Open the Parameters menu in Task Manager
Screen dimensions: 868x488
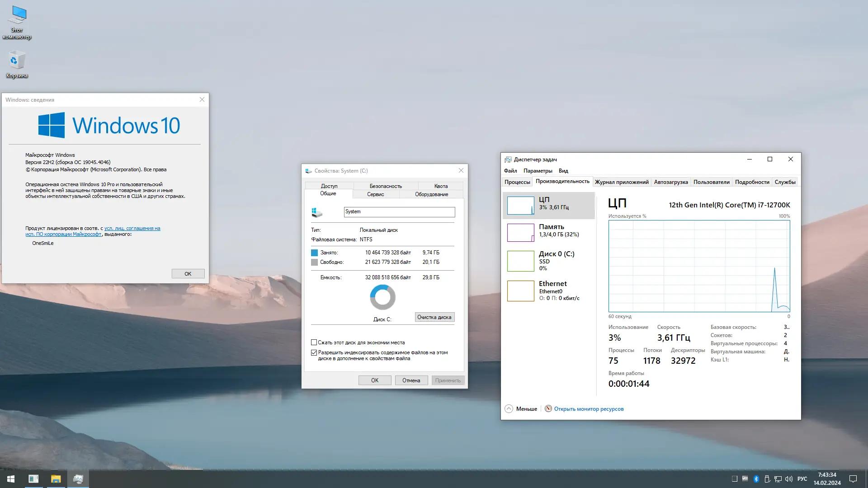(x=538, y=171)
